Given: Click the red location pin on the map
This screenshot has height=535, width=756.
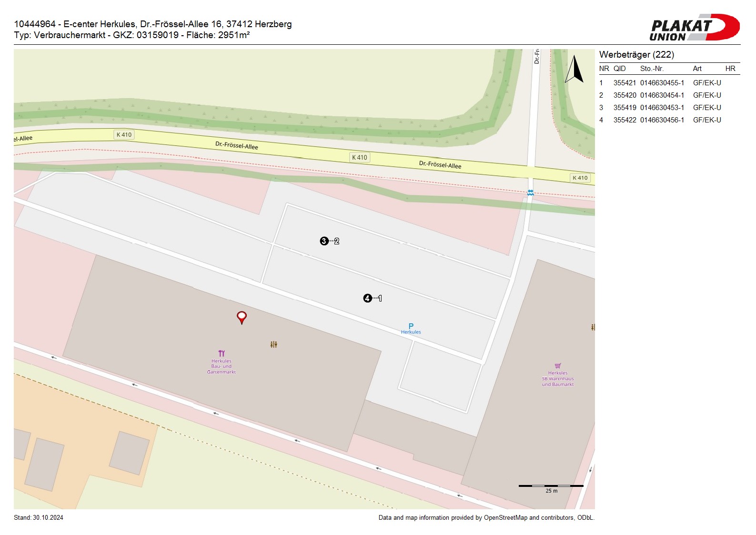Looking at the screenshot, I should [x=242, y=317].
